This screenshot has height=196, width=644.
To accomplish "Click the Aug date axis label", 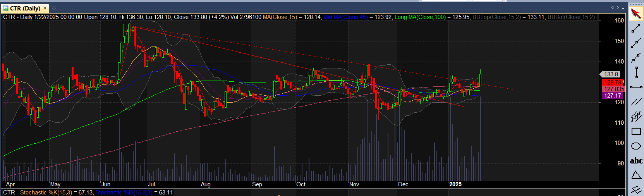I will pyautogui.click(x=206, y=184).
